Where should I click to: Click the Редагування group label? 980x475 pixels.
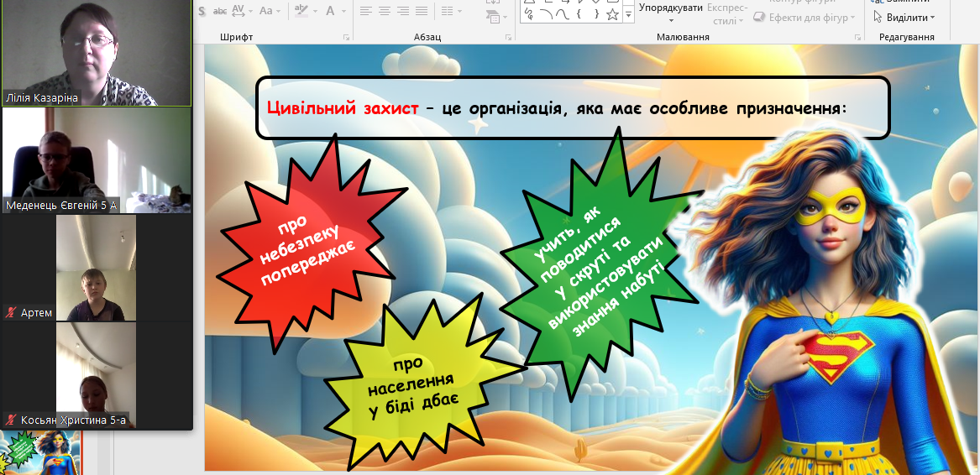point(906,38)
